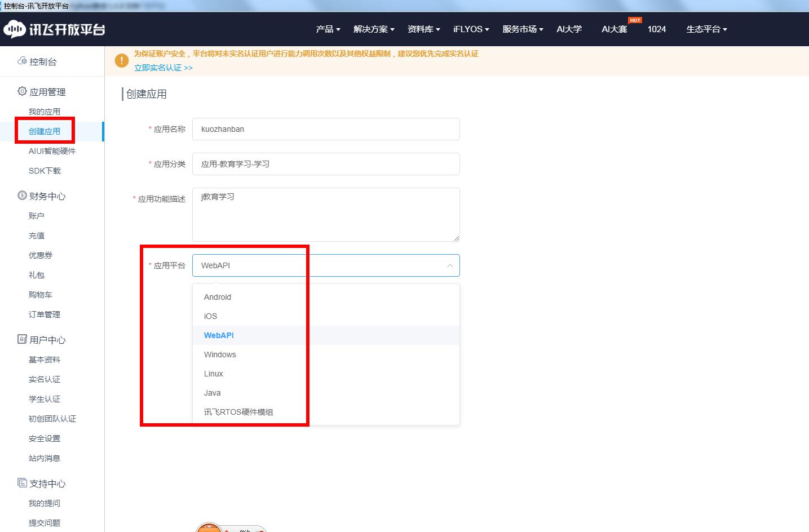Open 优惠券 page
The image size is (809, 532).
tap(41, 255)
